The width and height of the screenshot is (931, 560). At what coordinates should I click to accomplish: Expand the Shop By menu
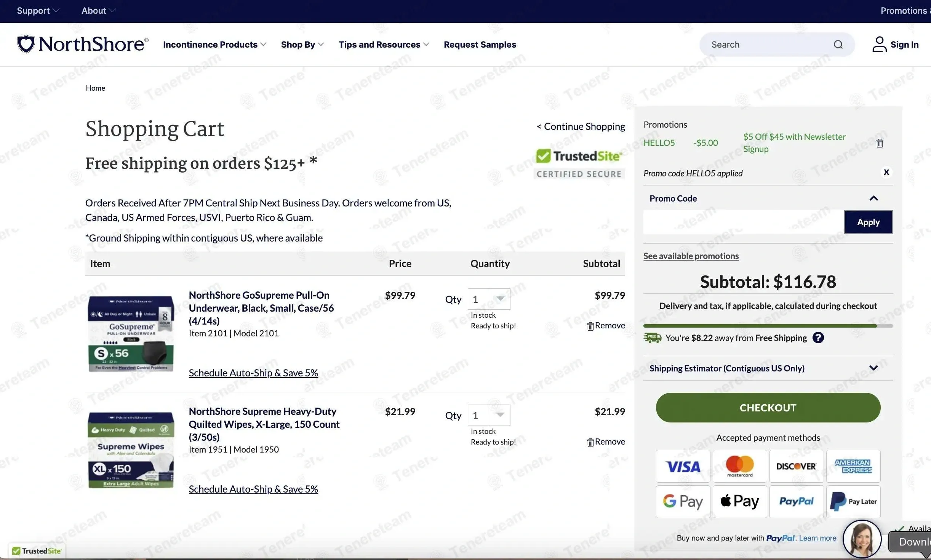[302, 45]
